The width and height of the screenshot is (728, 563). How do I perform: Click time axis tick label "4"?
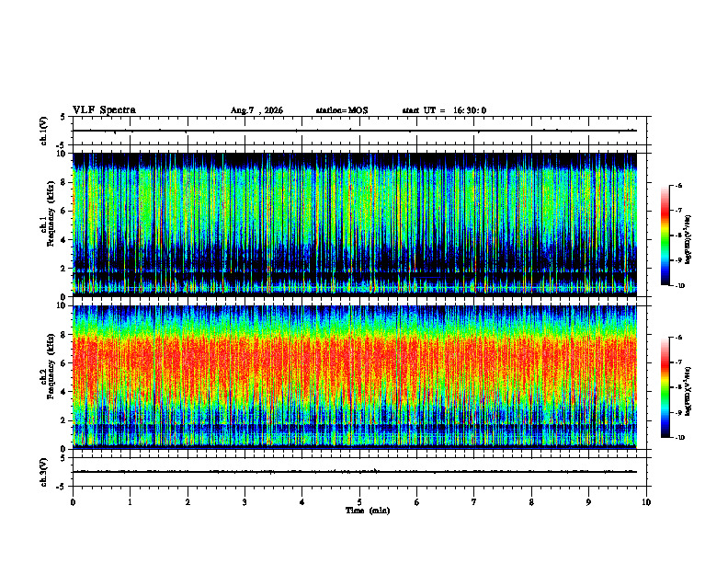[302, 502]
